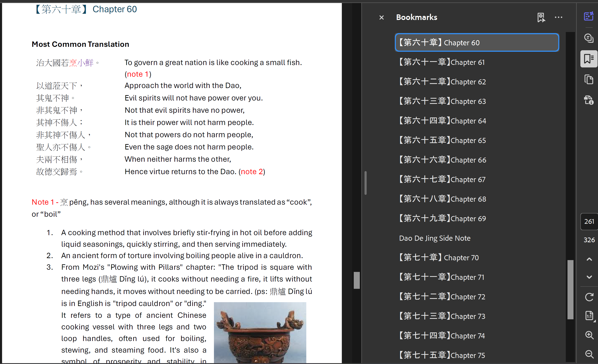Rotate the page view clockwise
This screenshot has height=364, width=598.
[589, 297]
